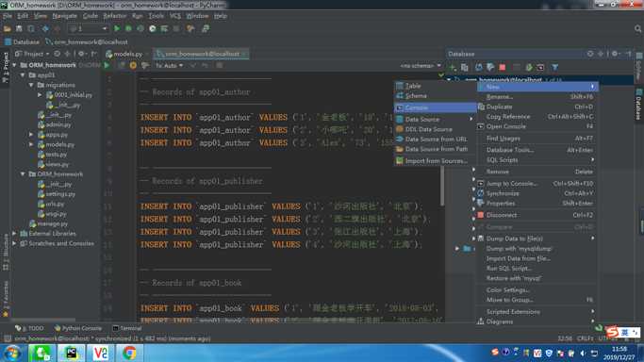Click the Profile run icon
This screenshot has height=362, width=644.
pos(153,28)
